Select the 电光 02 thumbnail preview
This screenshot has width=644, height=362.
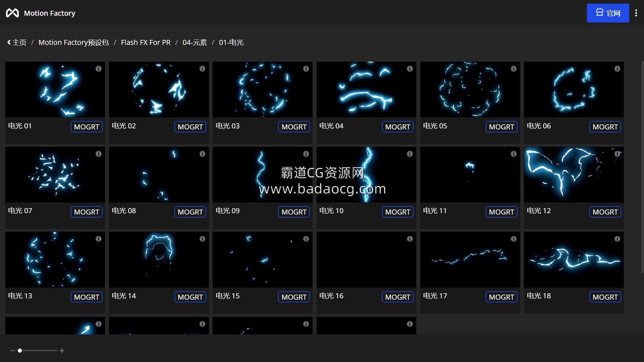click(x=159, y=89)
